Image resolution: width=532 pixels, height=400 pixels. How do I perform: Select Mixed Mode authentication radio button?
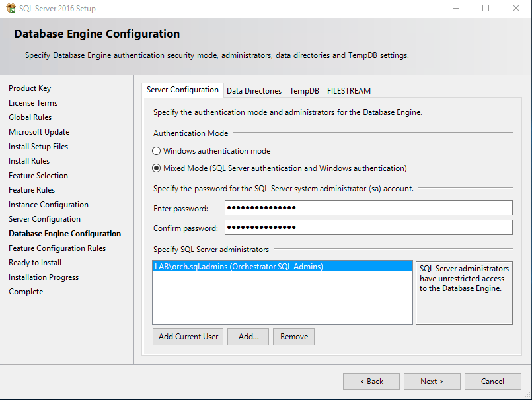157,168
